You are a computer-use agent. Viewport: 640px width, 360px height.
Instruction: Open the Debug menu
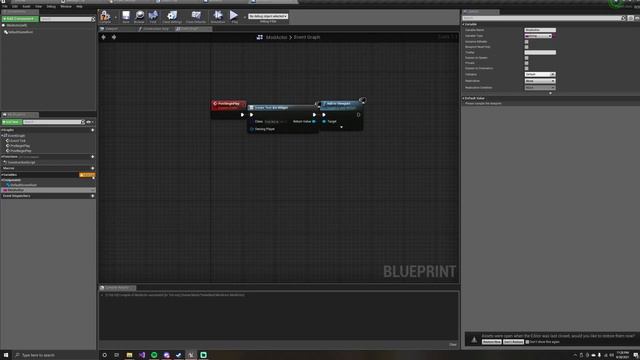point(51,7)
